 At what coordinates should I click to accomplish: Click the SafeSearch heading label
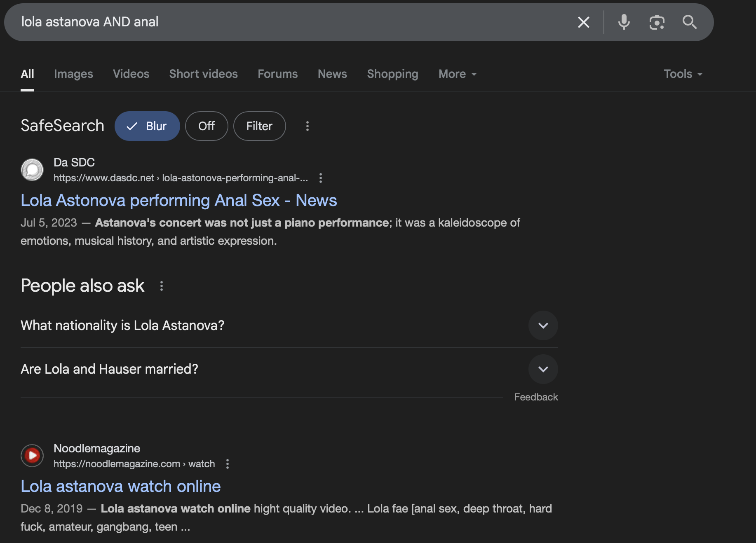click(62, 126)
